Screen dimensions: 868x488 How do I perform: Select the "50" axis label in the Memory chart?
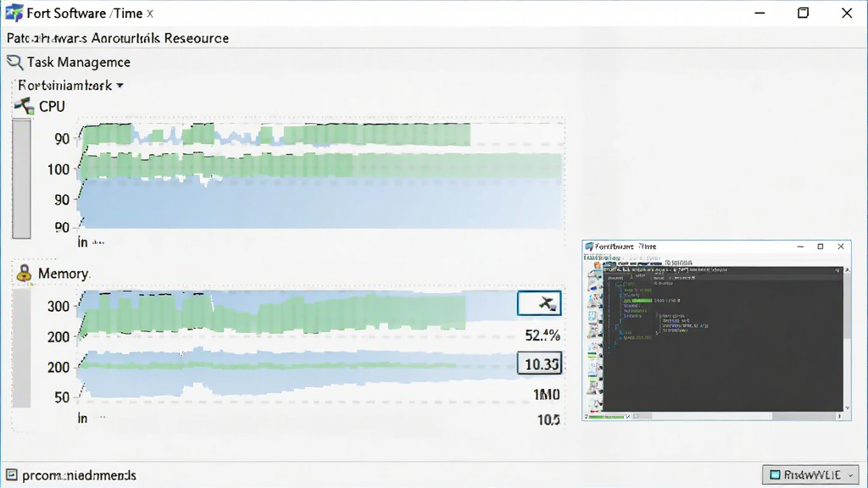click(x=62, y=397)
